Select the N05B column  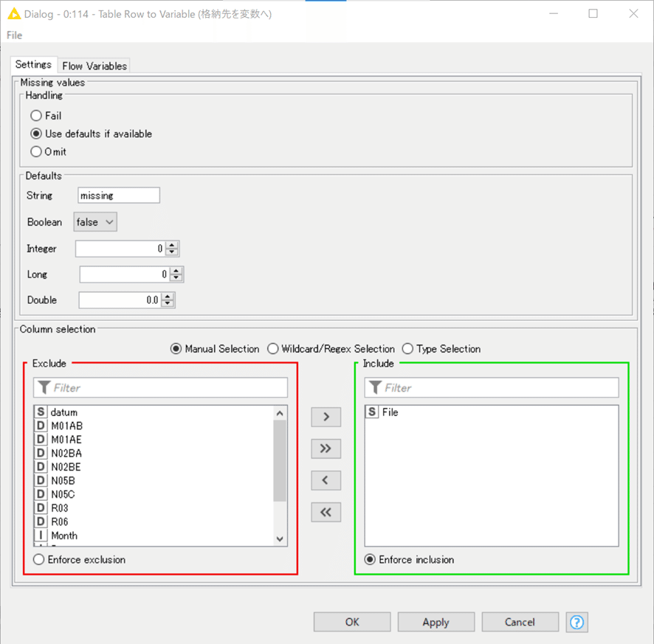[154, 481]
